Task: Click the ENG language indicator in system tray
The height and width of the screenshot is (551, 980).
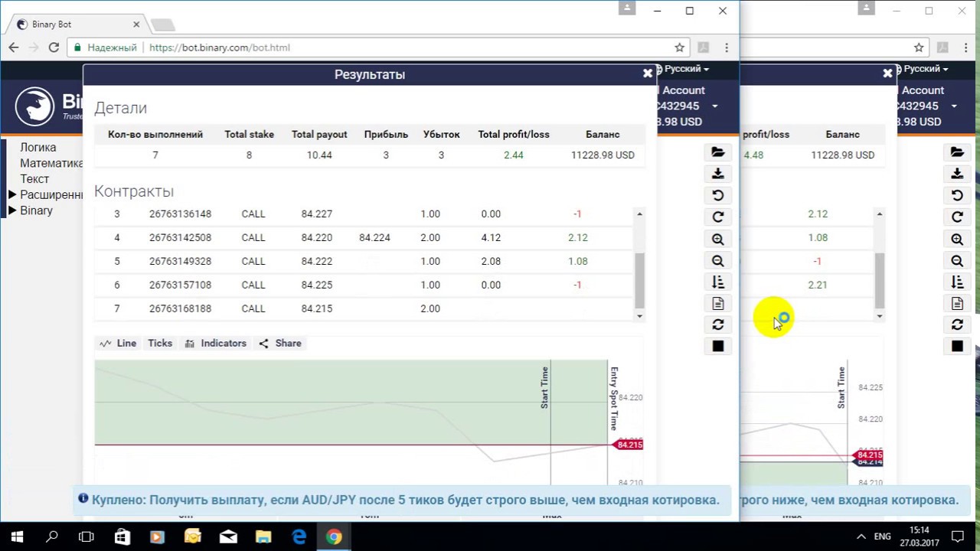Action: pos(882,537)
